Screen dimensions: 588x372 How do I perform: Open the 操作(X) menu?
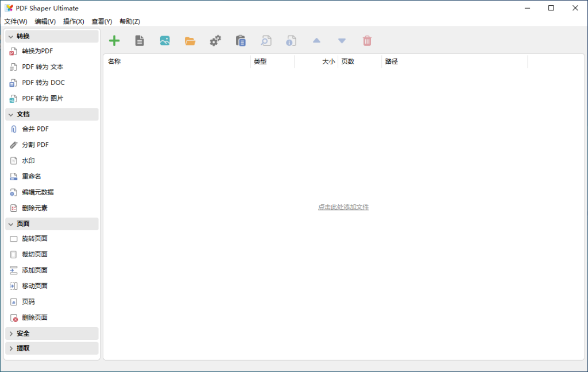(x=73, y=21)
